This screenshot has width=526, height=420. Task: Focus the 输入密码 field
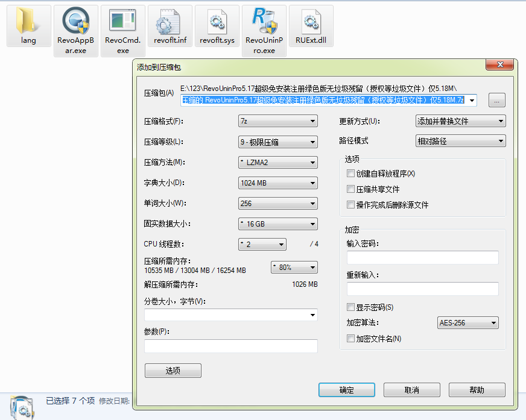point(422,257)
